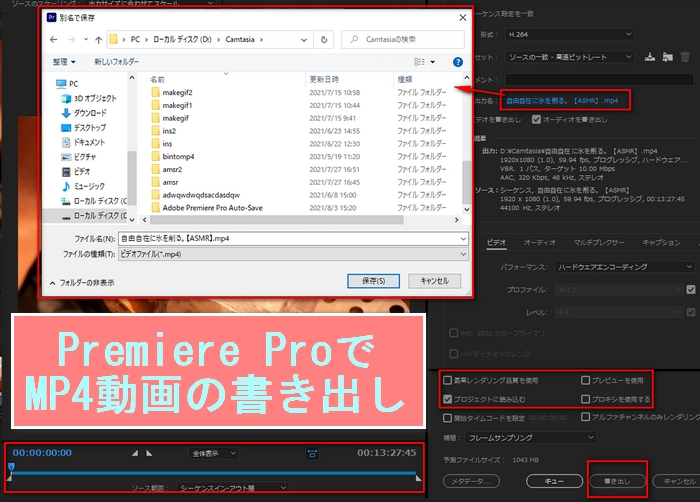The image size is (700, 502).
Task: Click the output name link 自由自在に氷を削る。[ASMR].mp4
Action: [562, 100]
